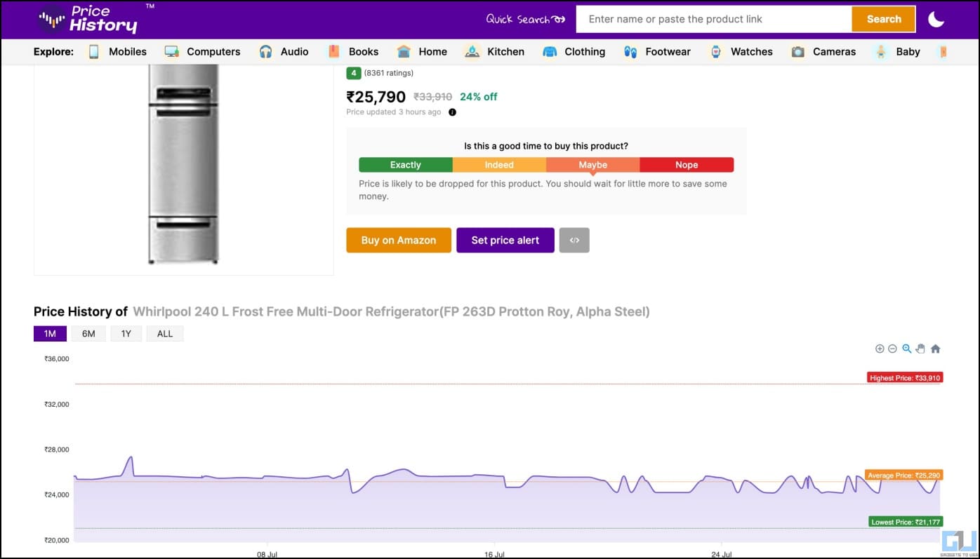Select the 1M chart range
980x559 pixels.
point(50,334)
